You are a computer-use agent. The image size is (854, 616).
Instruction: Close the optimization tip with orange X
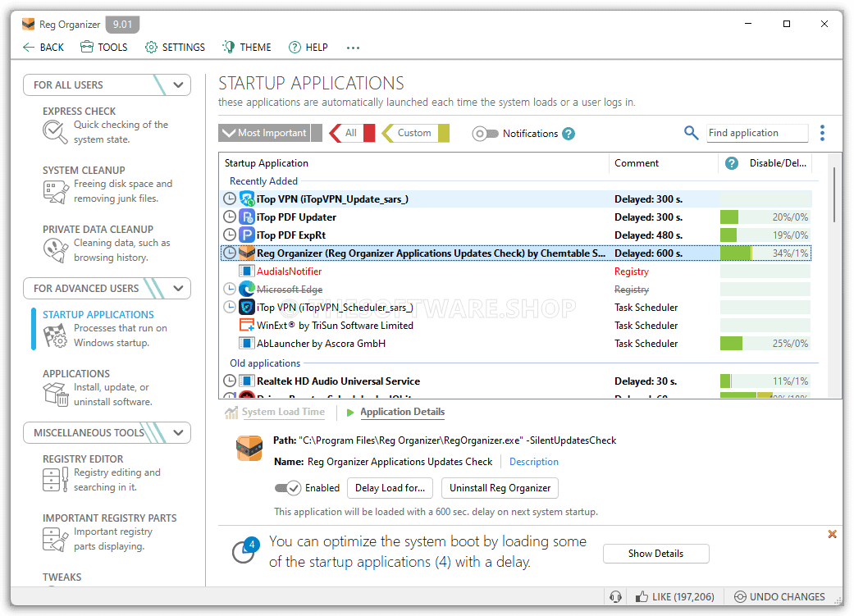click(832, 534)
